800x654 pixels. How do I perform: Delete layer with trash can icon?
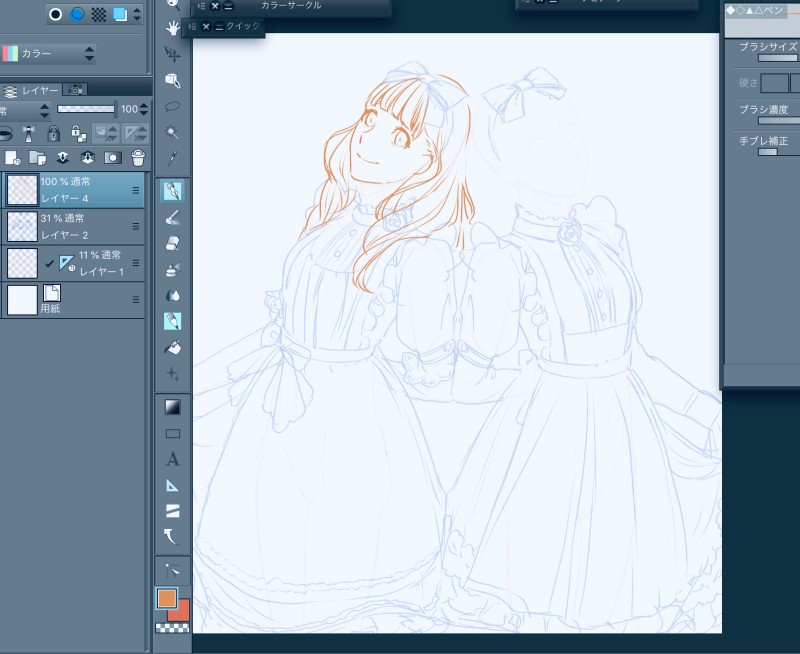click(x=138, y=158)
